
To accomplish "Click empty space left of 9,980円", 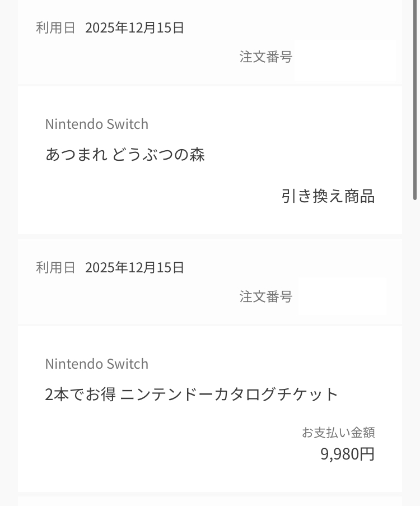I will 168,454.
